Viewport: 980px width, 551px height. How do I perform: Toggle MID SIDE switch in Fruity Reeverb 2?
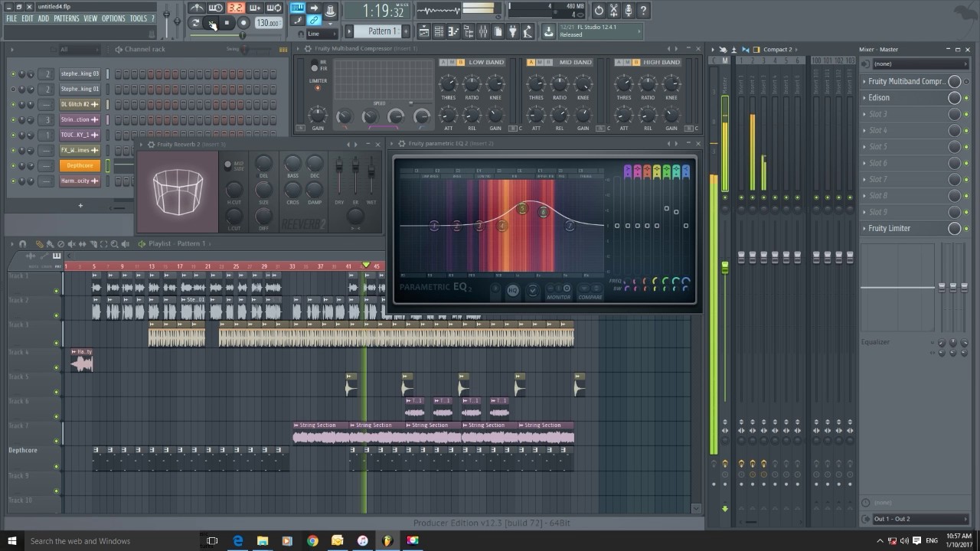[x=227, y=165]
